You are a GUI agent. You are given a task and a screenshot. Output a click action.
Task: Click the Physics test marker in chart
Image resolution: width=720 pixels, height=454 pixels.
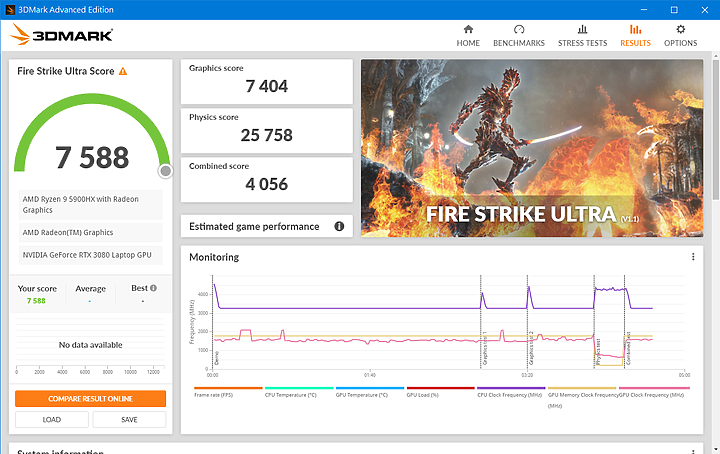[598, 352]
